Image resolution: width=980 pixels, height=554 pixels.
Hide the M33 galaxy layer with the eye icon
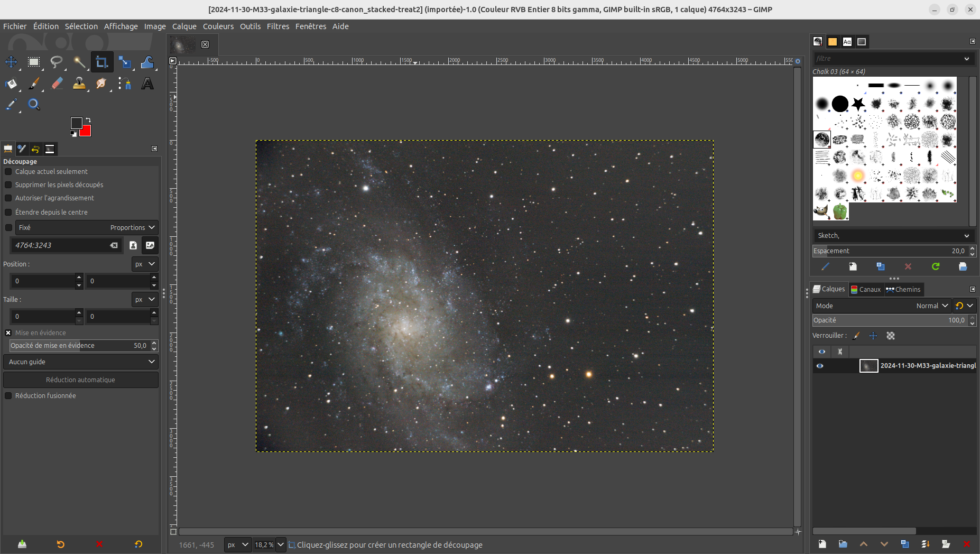pos(820,366)
